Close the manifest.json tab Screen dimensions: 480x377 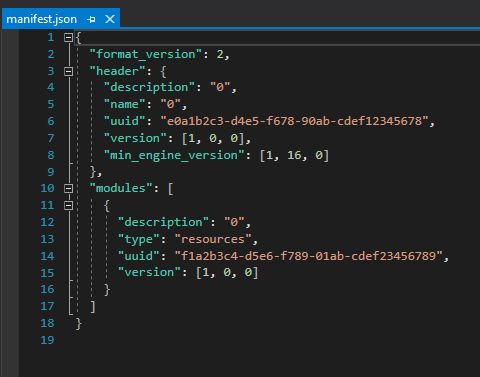[x=110, y=19]
